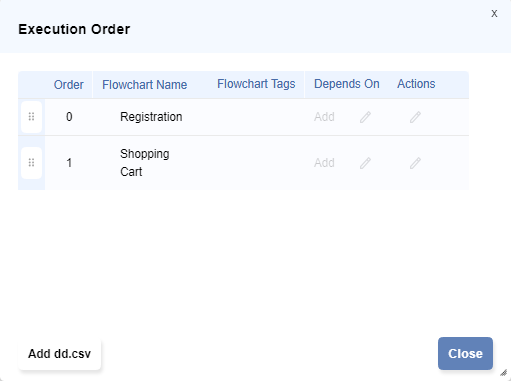Click Actions pencil icon for Shopping Cart
511x381 pixels.
[415, 163]
